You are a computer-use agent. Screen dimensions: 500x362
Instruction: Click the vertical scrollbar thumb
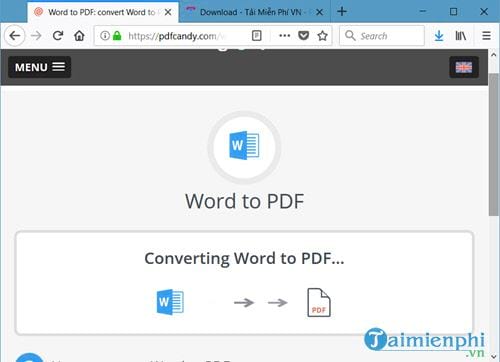(494, 145)
